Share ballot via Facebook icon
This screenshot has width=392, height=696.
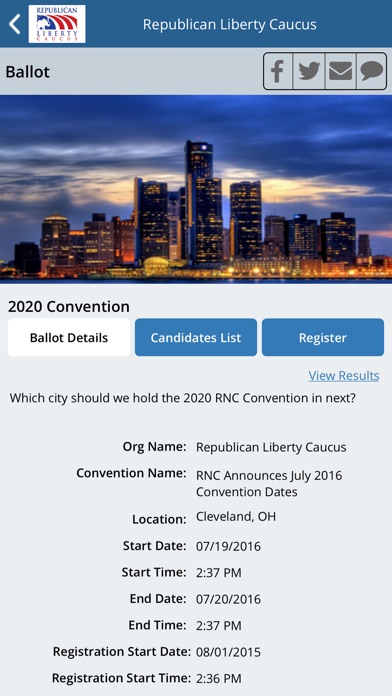[x=278, y=71]
